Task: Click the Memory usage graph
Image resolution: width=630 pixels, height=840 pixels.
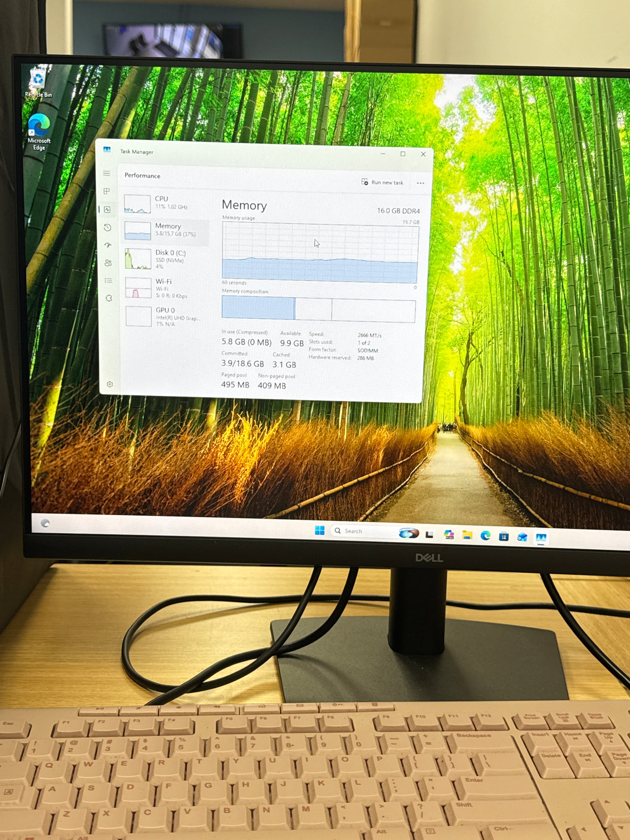Action: tap(320, 253)
